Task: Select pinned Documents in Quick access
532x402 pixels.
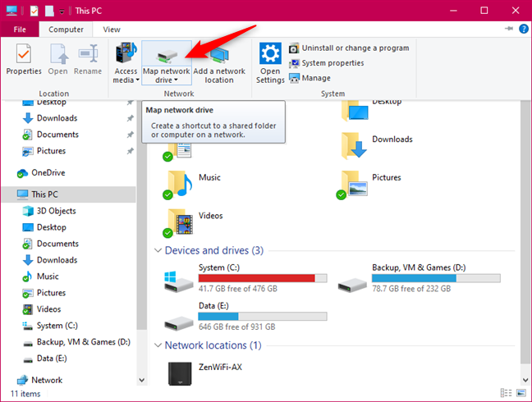Action: [x=57, y=135]
